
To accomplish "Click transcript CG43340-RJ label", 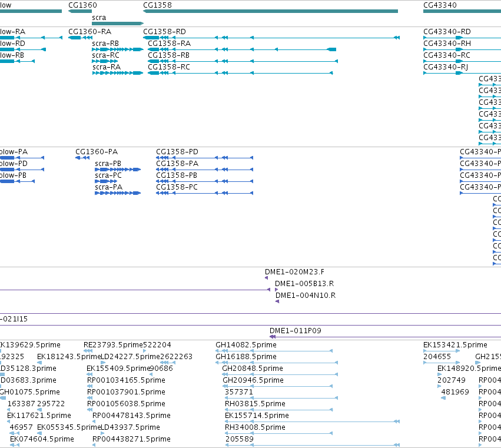I will (x=446, y=67).
